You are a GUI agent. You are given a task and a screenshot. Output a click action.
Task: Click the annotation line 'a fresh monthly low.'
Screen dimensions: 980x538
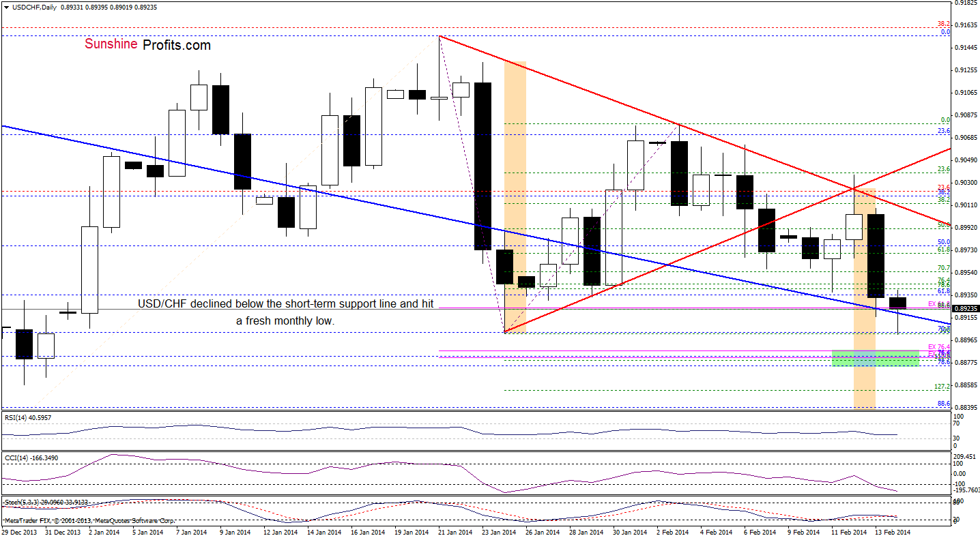point(286,320)
